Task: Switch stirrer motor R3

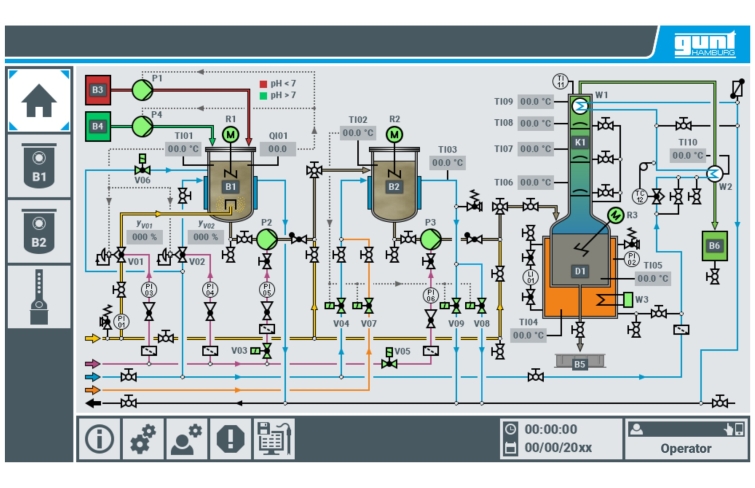Action: 615,215
